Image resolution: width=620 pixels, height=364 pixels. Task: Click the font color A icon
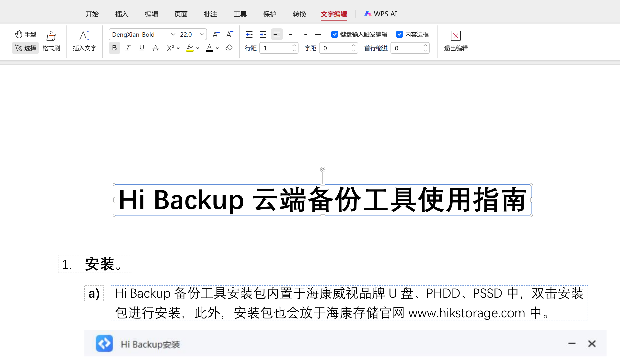(x=209, y=48)
